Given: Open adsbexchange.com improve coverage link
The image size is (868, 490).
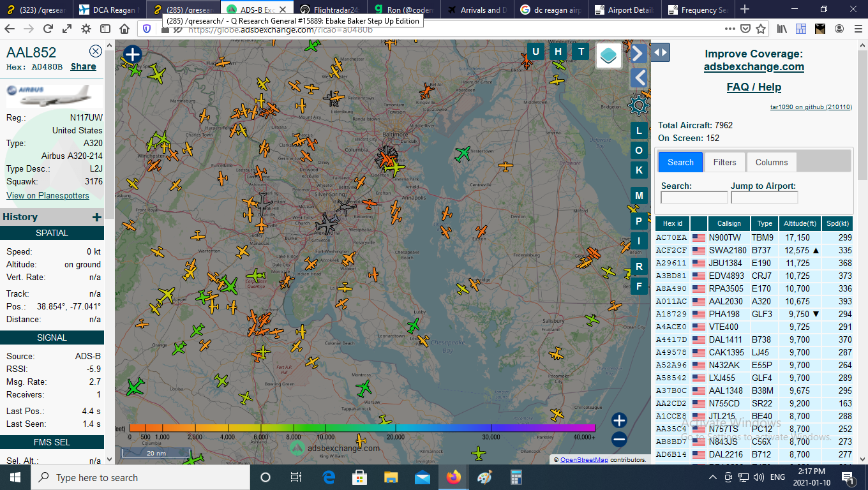Looking at the screenshot, I should (754, 66).
